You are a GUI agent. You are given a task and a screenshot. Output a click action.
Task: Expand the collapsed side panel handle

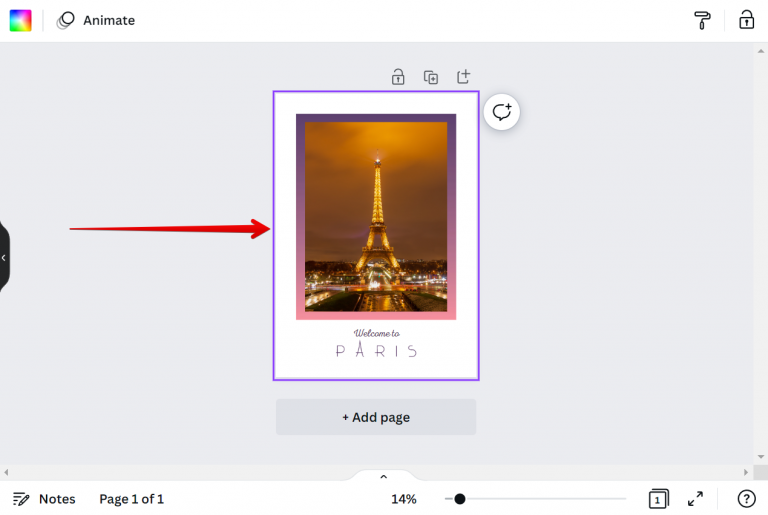point(4,257)
